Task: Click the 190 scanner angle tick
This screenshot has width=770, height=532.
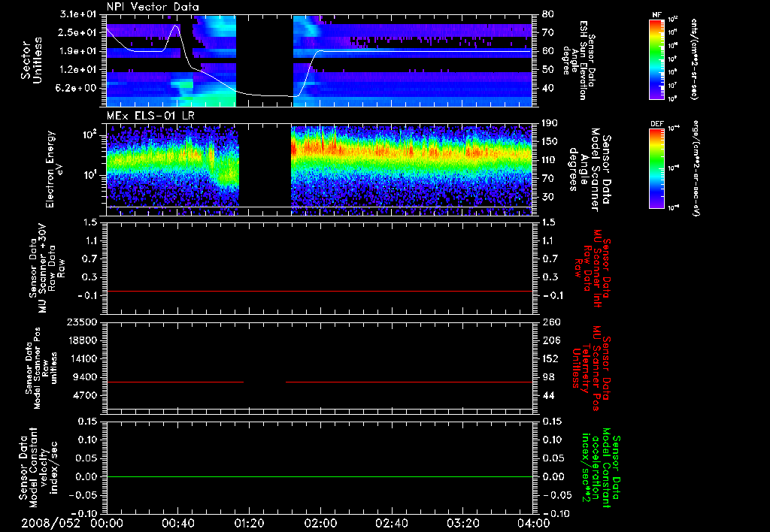Action: (550, 123)
